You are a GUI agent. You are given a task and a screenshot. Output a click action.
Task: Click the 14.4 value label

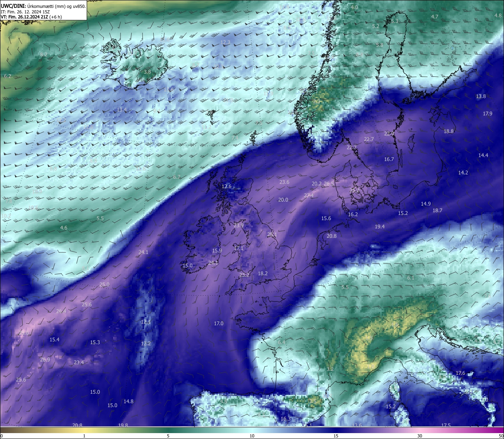[x=483, y=156]
